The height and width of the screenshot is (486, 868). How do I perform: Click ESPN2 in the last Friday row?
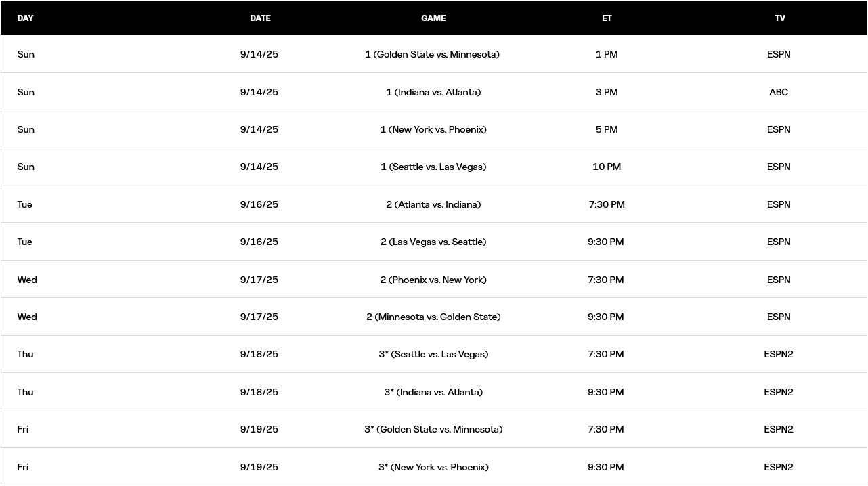tap(779, 467)
